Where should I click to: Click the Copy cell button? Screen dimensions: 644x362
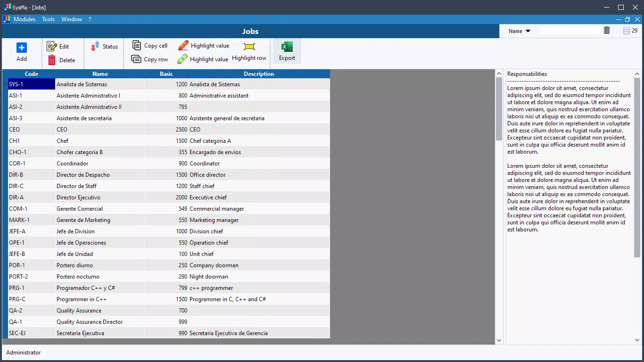click(150, 46)
